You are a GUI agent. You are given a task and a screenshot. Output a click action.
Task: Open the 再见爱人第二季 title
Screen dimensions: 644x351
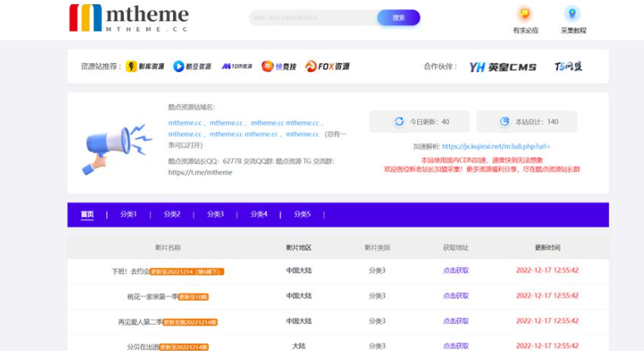tap(140, 322)
